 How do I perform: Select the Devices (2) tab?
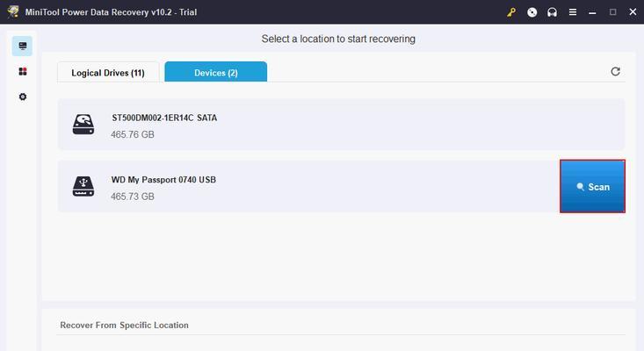(215, 72)
